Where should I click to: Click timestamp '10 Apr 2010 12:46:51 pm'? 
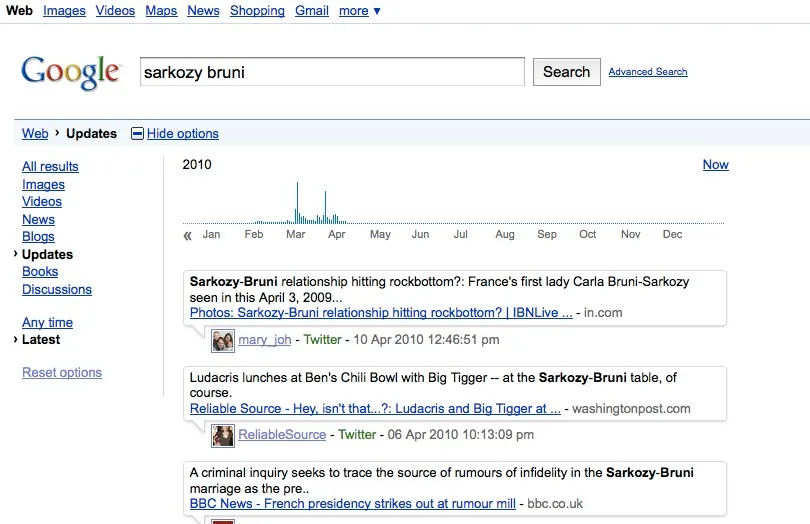point(426,340)
